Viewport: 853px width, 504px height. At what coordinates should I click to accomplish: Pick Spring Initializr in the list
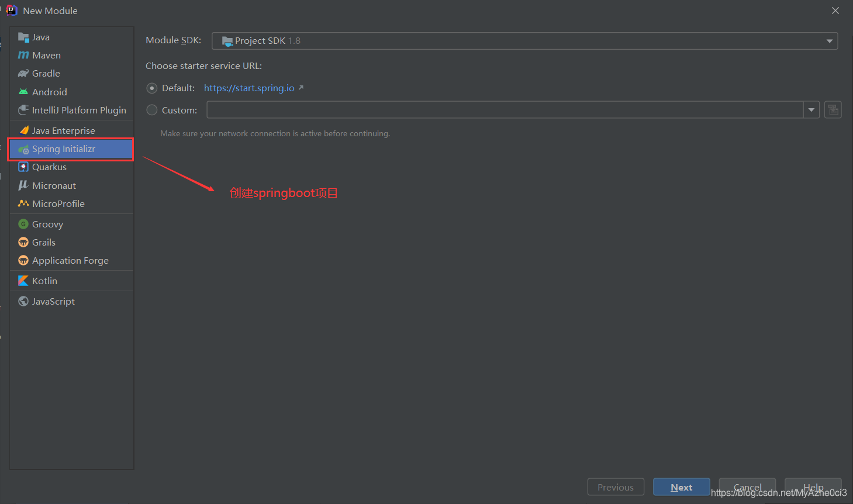71,149
